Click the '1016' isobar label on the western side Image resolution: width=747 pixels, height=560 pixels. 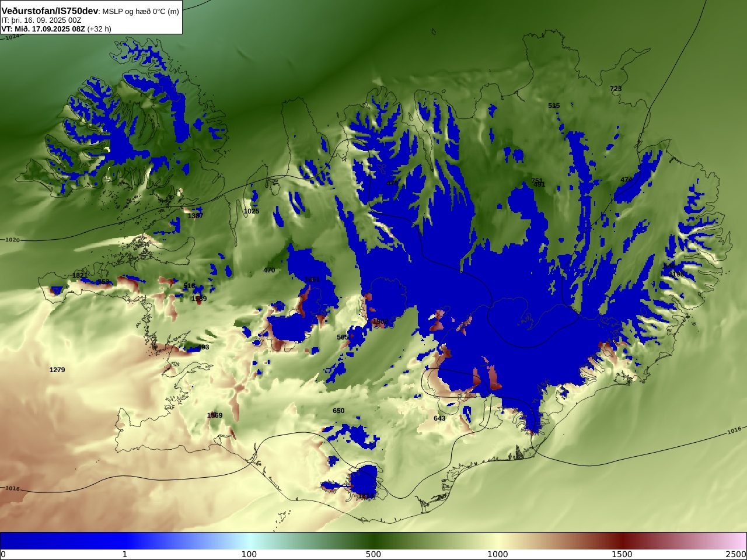click(x=12, y=488)
